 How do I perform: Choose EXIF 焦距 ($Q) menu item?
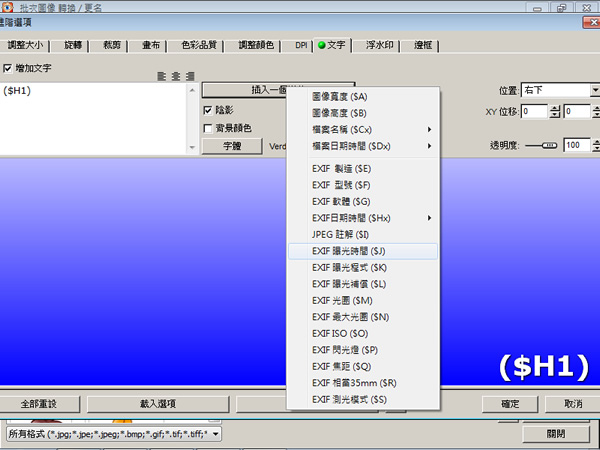[362, 366]
